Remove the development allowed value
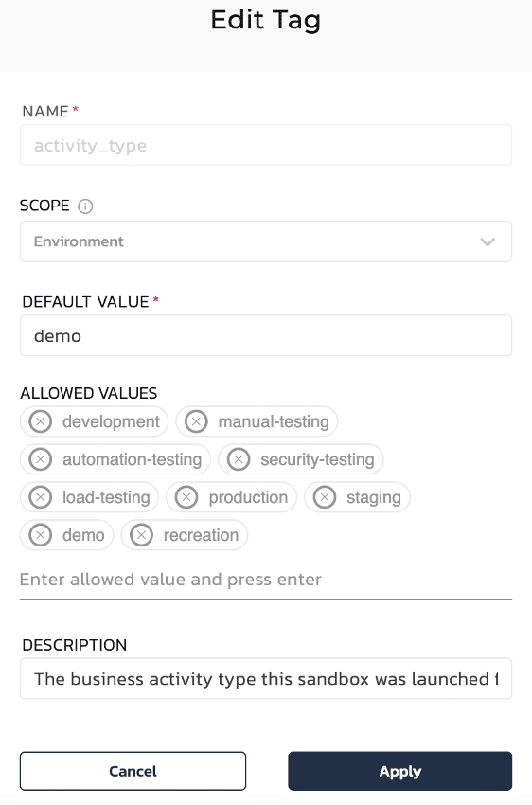This screenshot has height=805, width=532. 40,421
